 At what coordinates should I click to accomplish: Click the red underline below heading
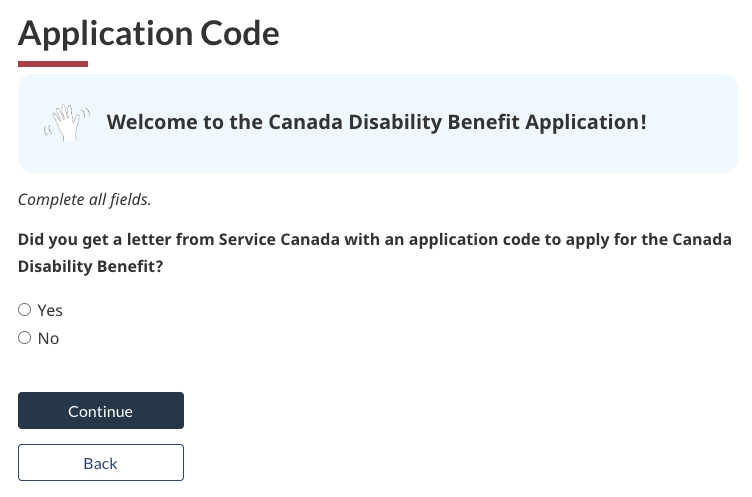[53, 64]
